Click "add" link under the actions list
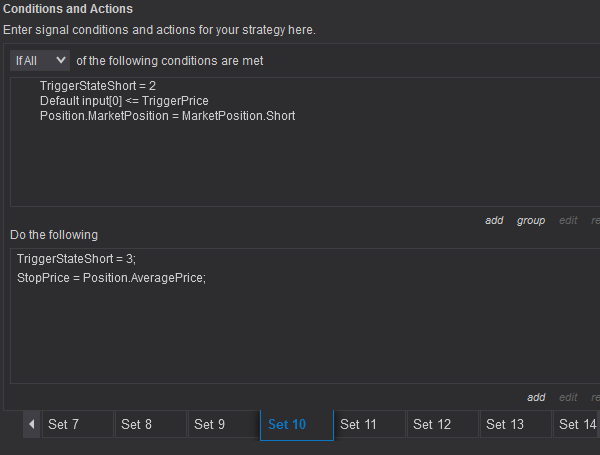 click(x=536, y=397)
